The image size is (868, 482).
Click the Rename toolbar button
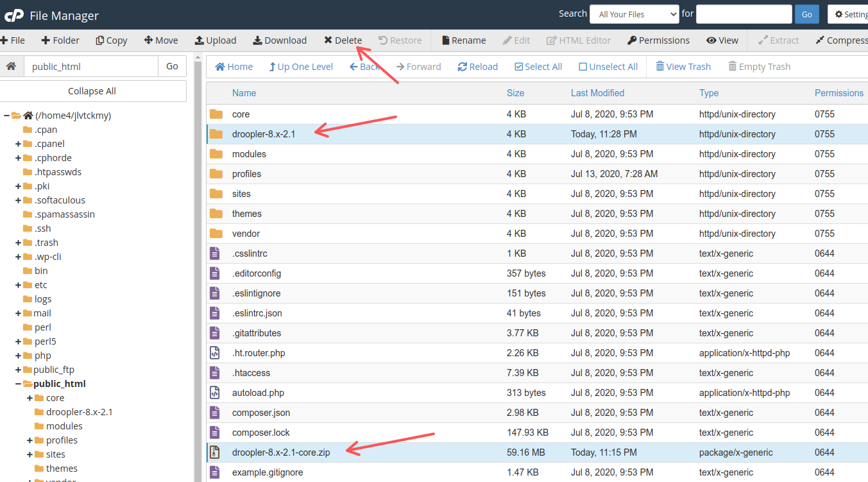click(x=464, y=40)
